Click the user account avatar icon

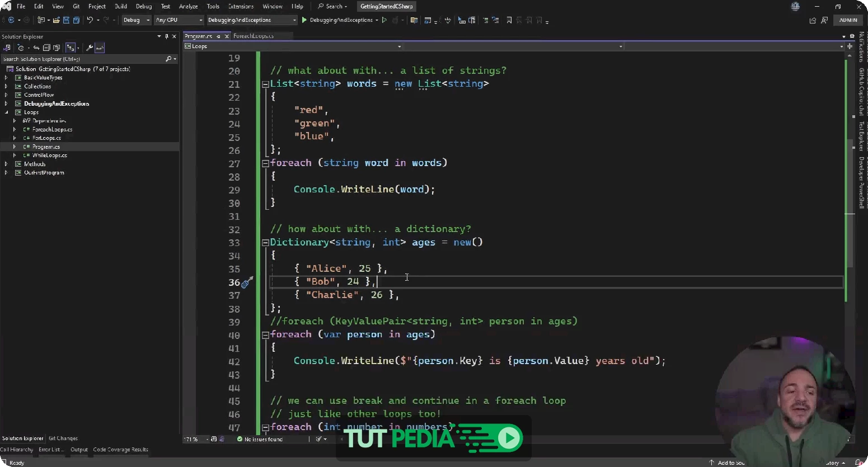795,6
